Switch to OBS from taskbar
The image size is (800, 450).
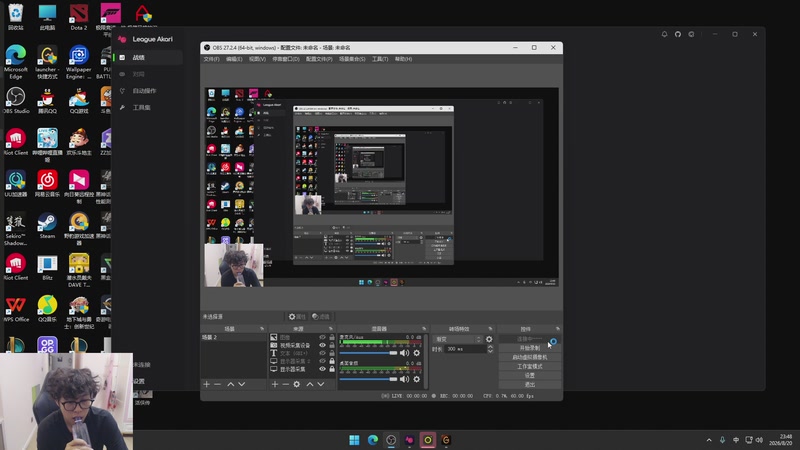pyautogui.click(x=391, y=440)
